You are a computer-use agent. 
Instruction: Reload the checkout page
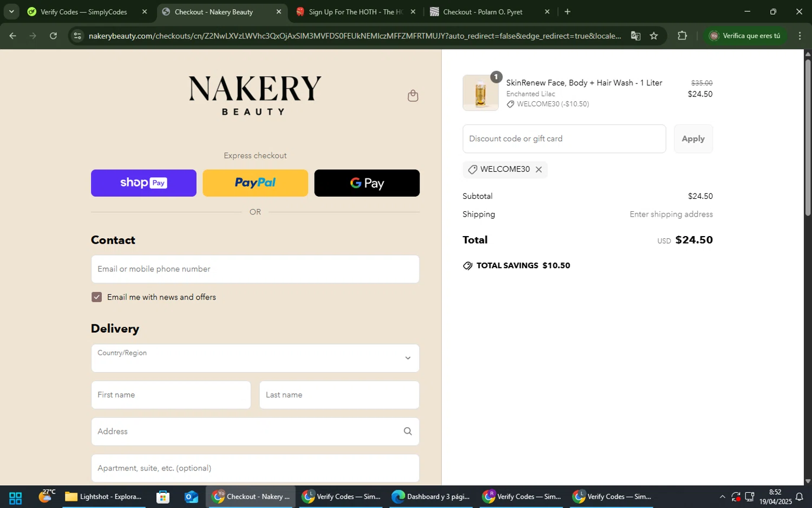tap(53, 36)
